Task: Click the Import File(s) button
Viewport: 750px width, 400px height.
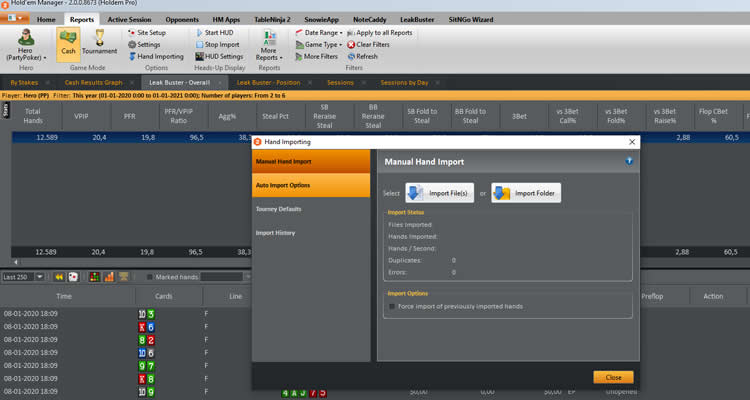Action: 440,193
